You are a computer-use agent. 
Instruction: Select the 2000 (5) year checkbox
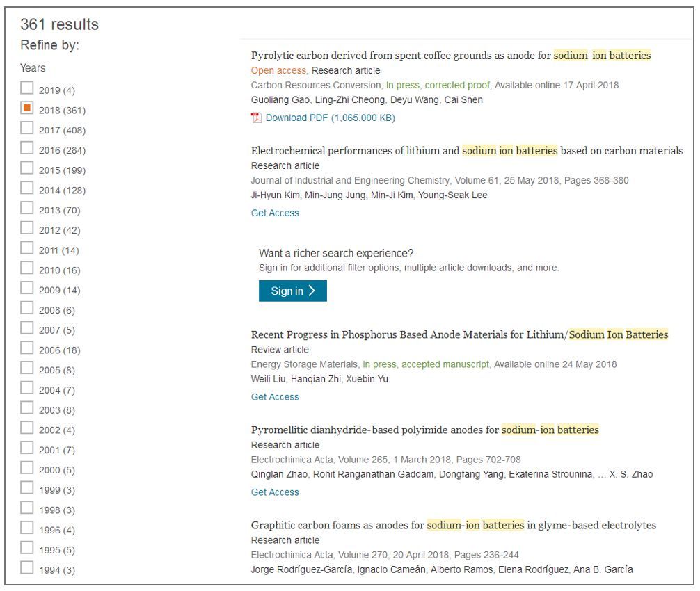tap(26, 468)
